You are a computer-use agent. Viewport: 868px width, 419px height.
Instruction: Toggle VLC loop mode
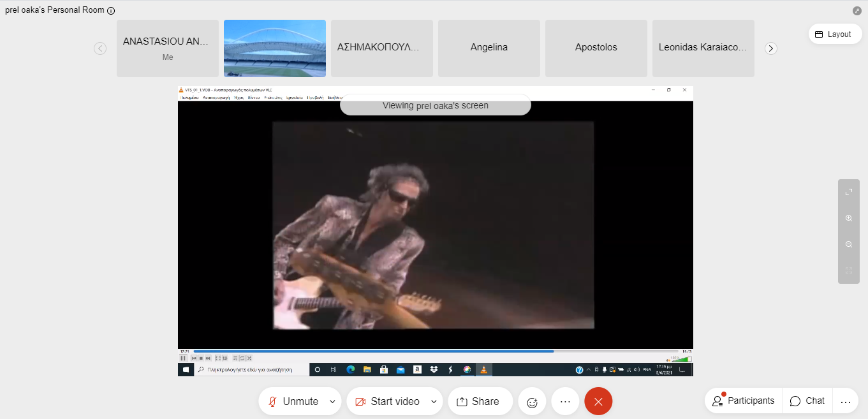click(x=242, y=358)
